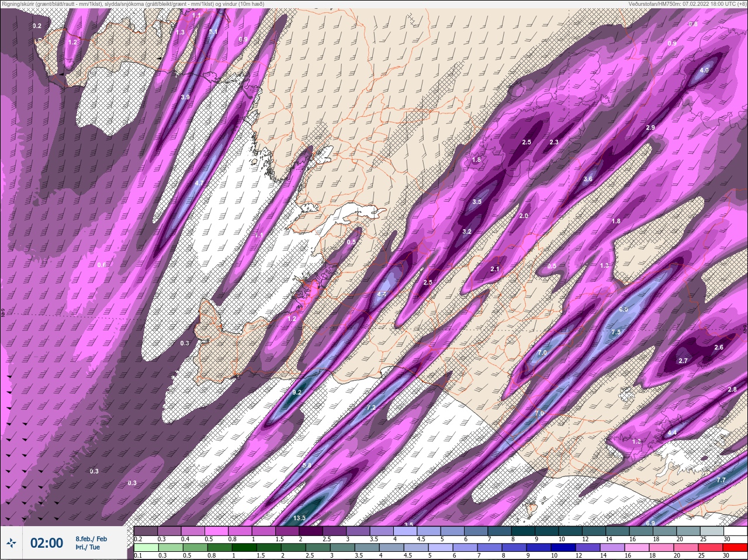Click the 2.7 precipitation value on the map
748x560 pixels.
(x=683, y=361)
